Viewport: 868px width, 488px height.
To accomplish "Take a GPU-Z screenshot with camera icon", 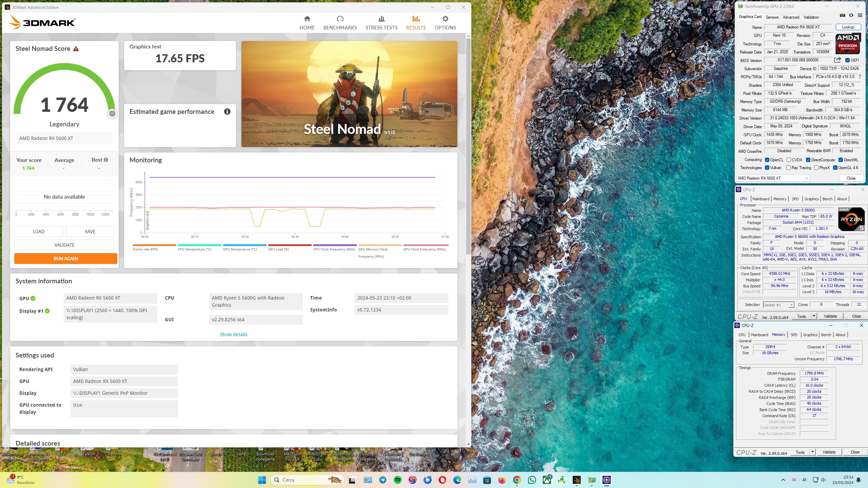I will pyautogui.click(x=842, y=16).
